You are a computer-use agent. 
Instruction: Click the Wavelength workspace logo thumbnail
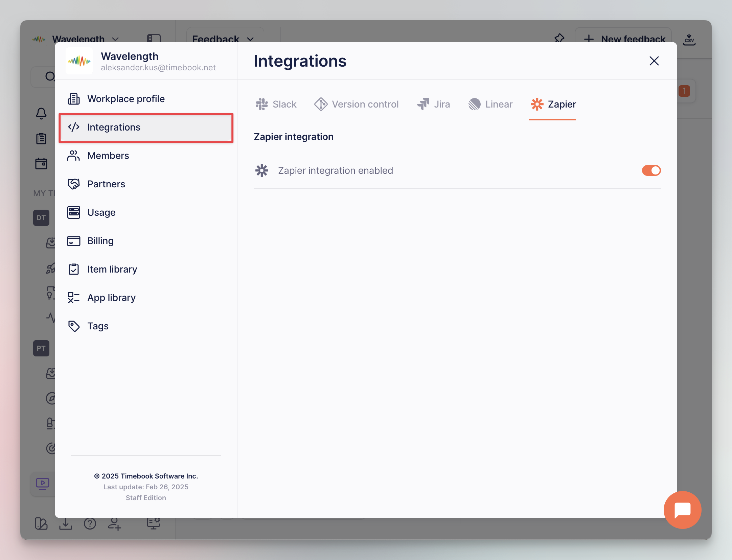pos(79,61)
